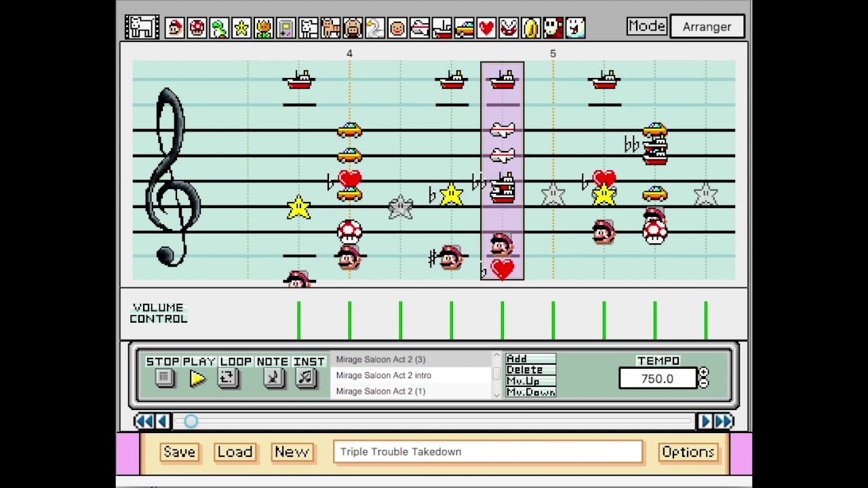
Task: Toggle the LOOP button
Action: (228, 378)
